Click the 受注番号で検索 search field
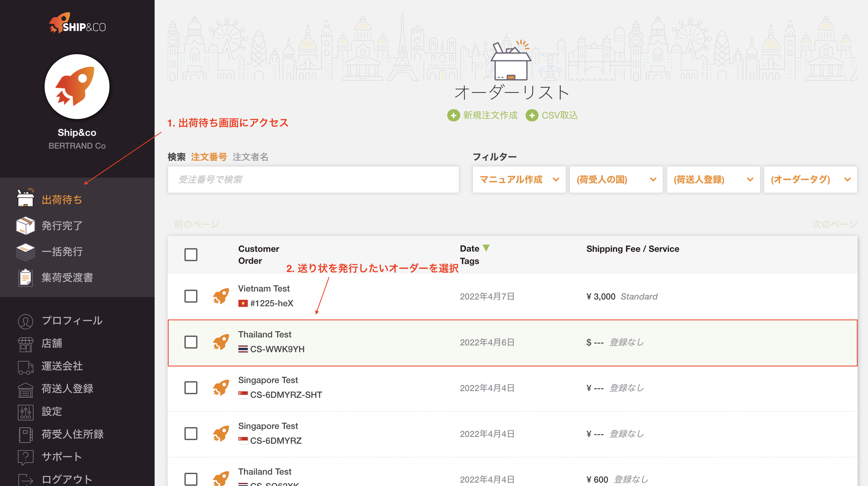The height and width of the screenshot is (486, 868). [x=313, y=179]
